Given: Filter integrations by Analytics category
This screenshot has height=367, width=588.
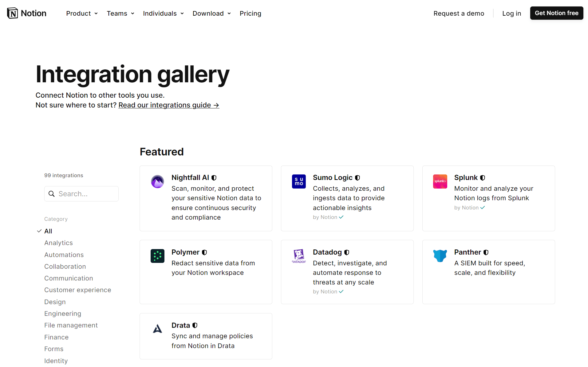Looking at the screenshot, I should coord(58,243).
